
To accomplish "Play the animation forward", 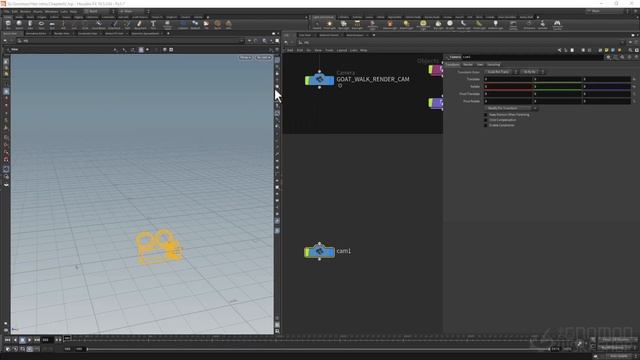I will click(30, 340).
